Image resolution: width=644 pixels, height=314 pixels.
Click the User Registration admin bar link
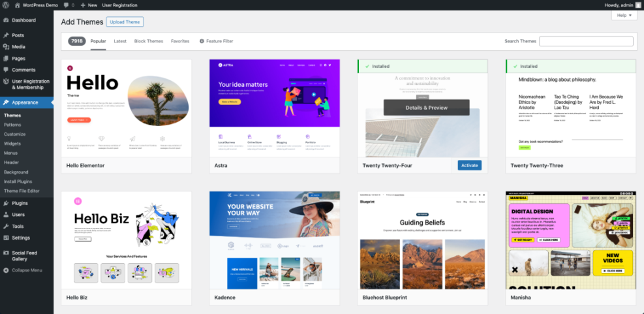click(119, 5)
